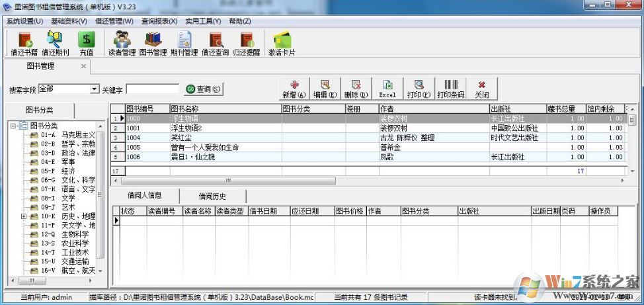Click the 关闭 button in toolbar

coord(482,89)
